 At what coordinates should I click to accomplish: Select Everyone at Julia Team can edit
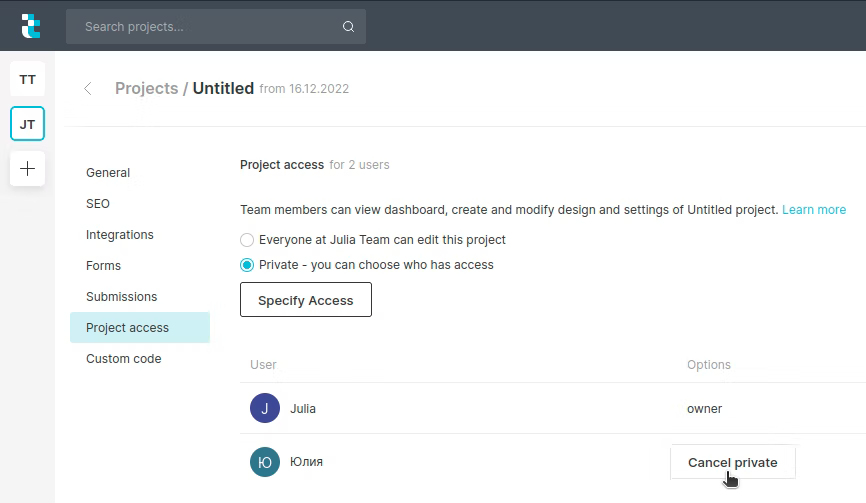coord(247,240)
